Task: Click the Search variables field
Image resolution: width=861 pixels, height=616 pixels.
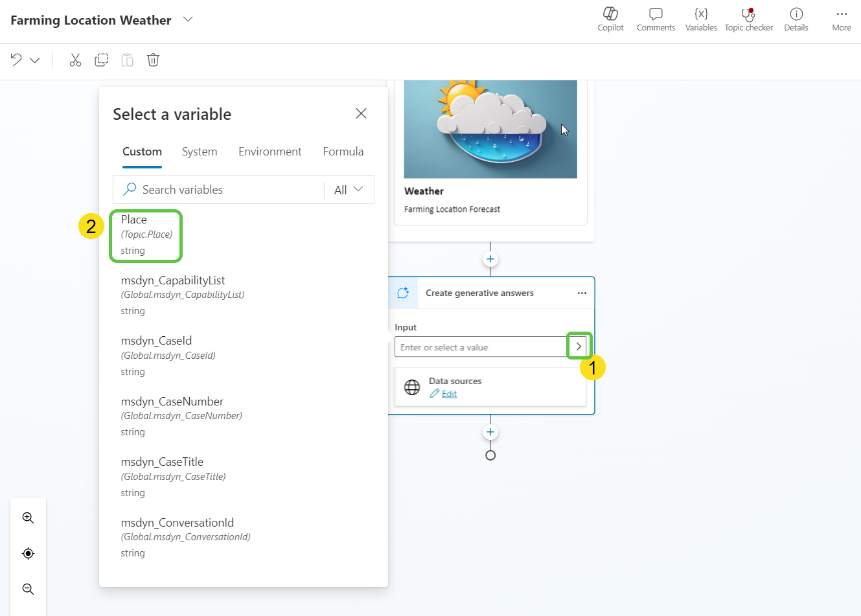Action: pyautogui.click(x=227, y=190)
